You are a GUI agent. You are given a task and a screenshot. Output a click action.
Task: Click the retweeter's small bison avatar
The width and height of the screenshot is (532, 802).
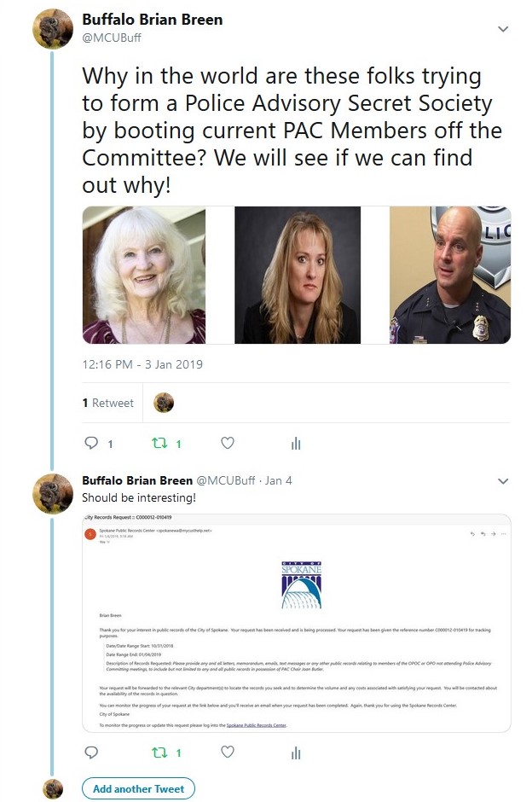pyautogui.click(x=164, y=403)
